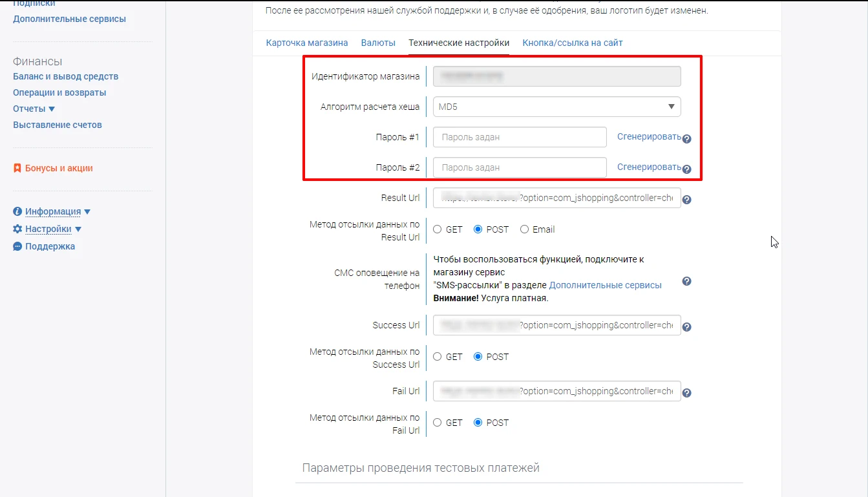
Task: Open Выставление счетов
Action: [x=58, y=125]
